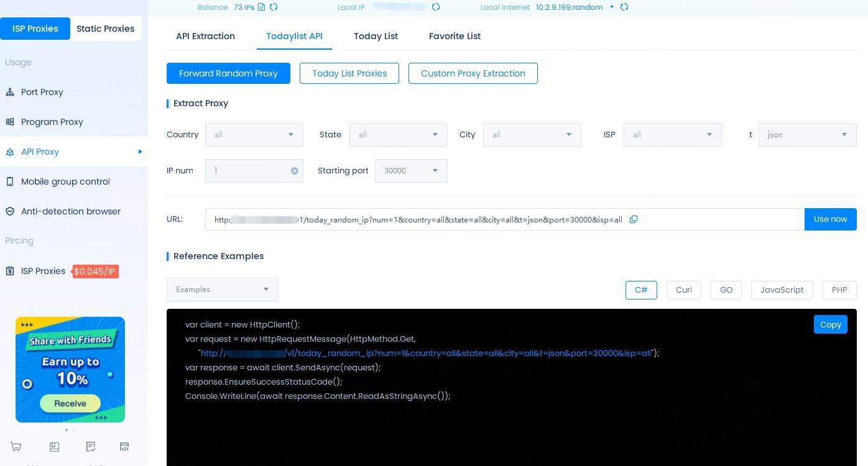Open the Favorite List tab

click(455, 36)
